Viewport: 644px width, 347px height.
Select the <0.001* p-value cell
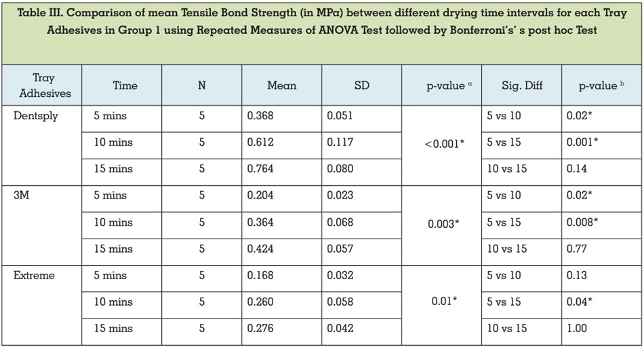(x=445, y=144)
